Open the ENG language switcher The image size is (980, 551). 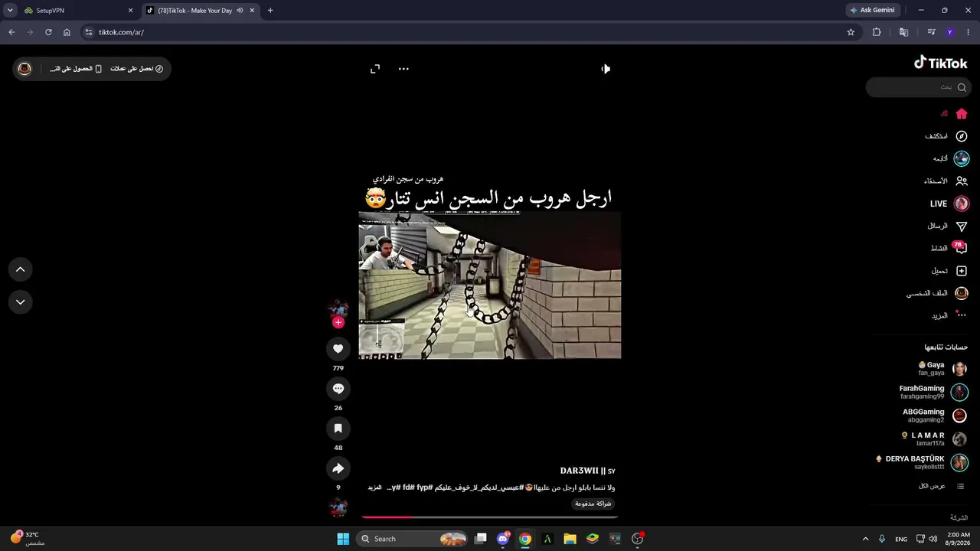click(x=901, y=539)
